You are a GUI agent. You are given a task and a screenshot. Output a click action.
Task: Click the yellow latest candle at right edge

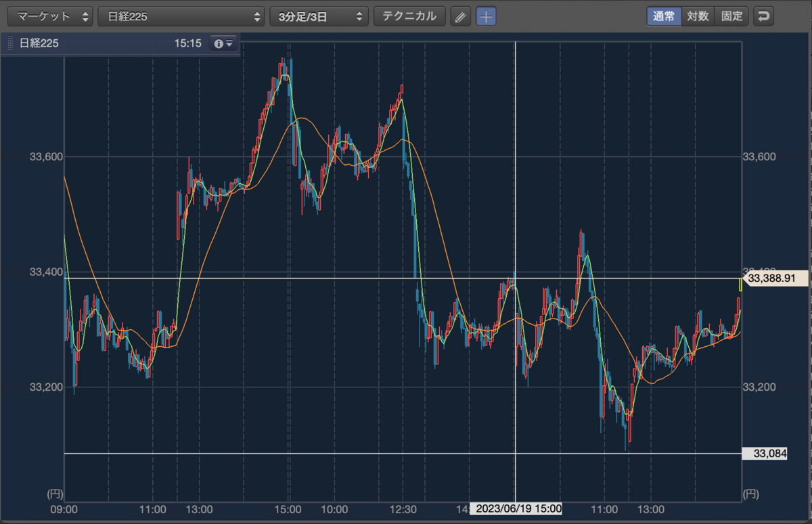tap(740, 285)
